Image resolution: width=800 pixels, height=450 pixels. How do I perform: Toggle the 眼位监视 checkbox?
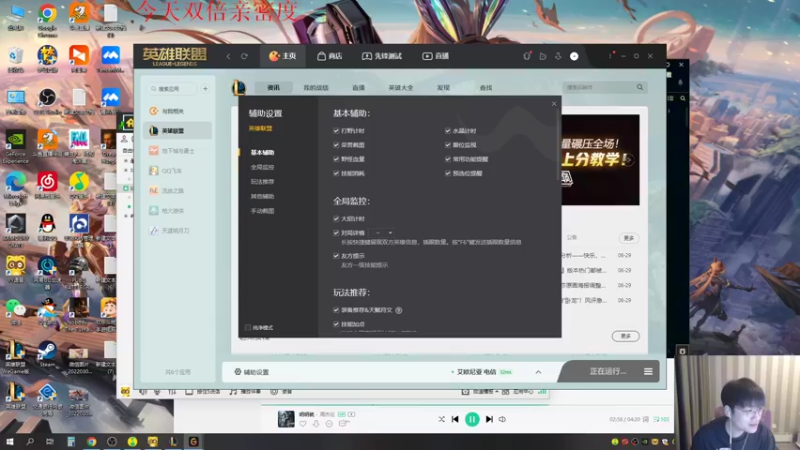[448, 145]
